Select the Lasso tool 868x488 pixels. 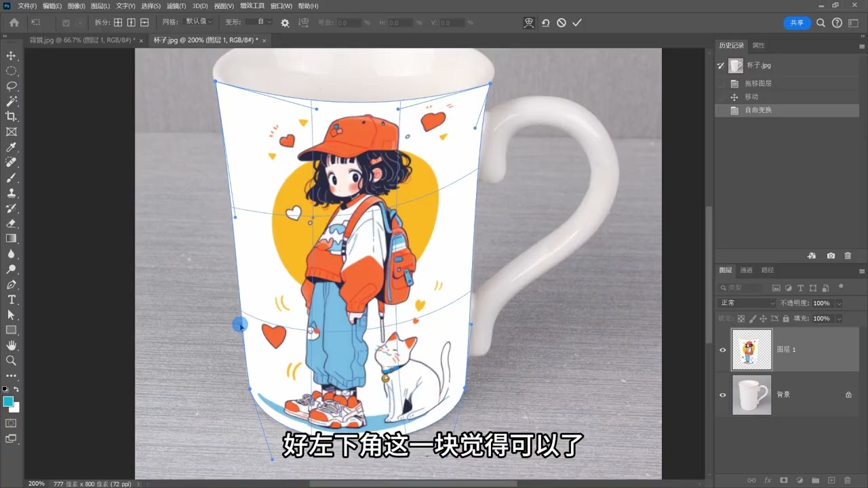pos(11,86)
